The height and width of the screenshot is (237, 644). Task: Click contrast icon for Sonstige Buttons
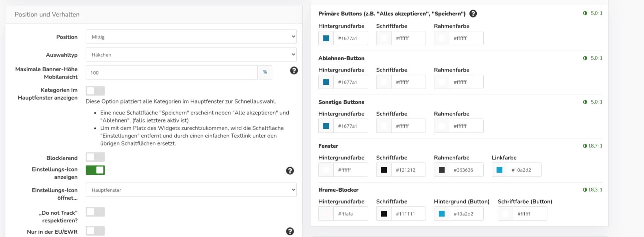(x=585, y=102)
